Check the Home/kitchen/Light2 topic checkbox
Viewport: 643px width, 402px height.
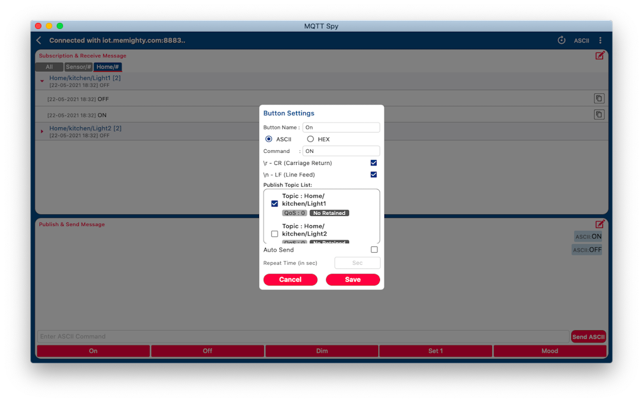tap(274, 234)
